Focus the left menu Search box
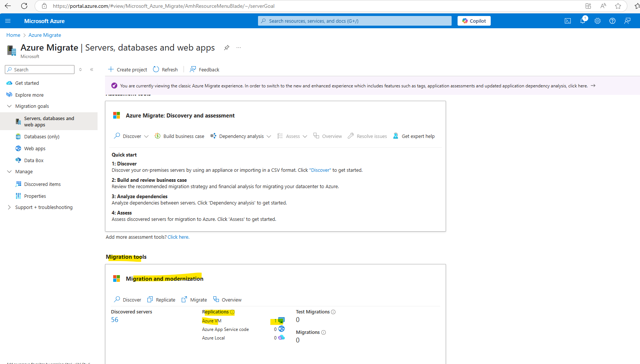640x364 pixels. (x=39, y=70)
